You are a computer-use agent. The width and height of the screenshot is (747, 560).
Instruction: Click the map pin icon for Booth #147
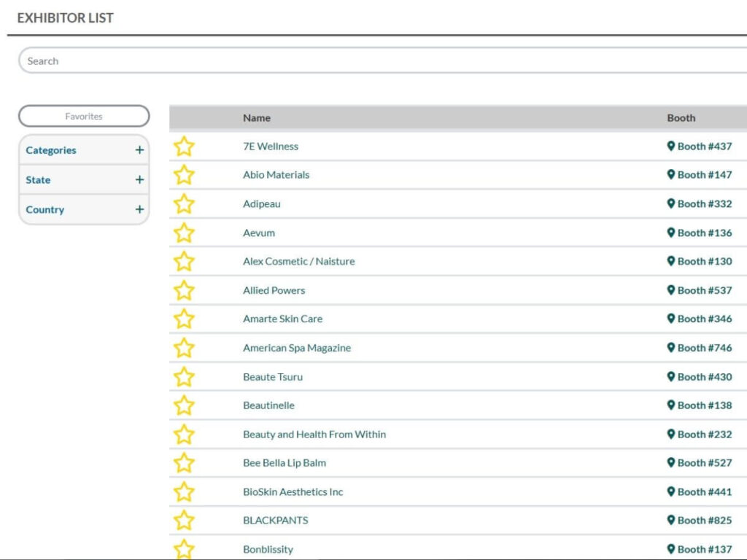click(671, 175)
